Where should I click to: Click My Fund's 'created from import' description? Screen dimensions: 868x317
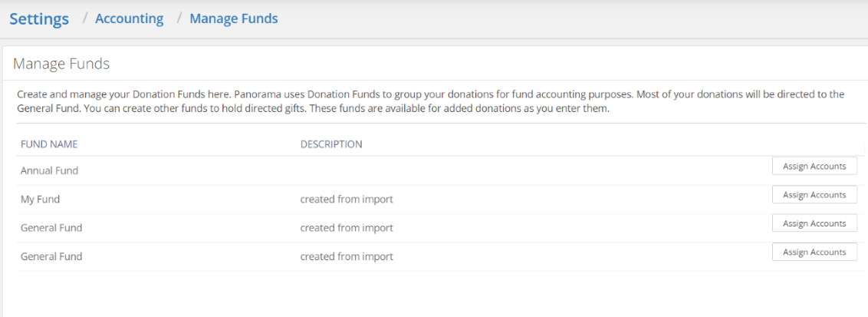347,200
